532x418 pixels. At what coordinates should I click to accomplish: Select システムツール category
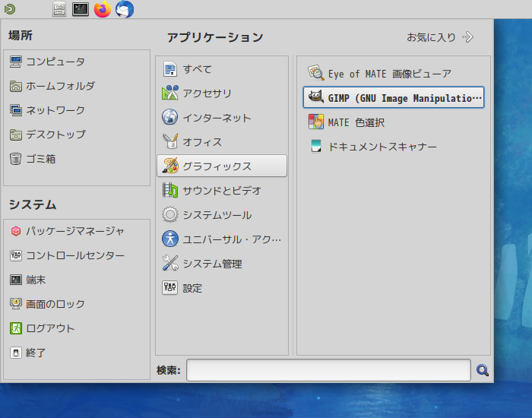pyautogui.click(x=222, y=215)
